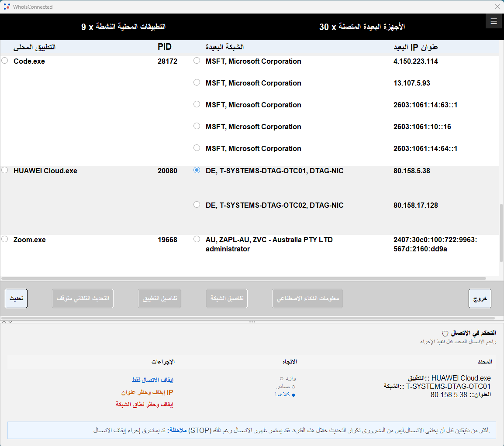Image resolution: width=504 pixels, height=446 pixels.
Task: Click the panel splitter handle dots
Action: point(252,322)
